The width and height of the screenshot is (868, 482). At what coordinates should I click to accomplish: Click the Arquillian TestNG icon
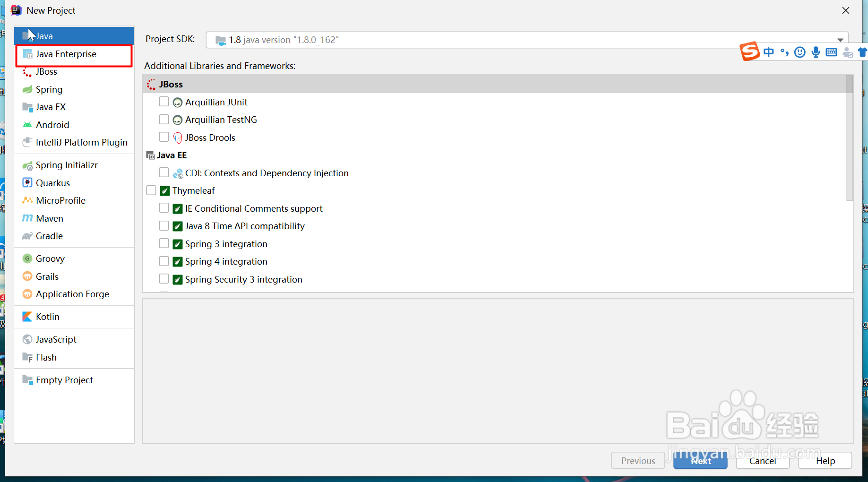click(178, 120)
